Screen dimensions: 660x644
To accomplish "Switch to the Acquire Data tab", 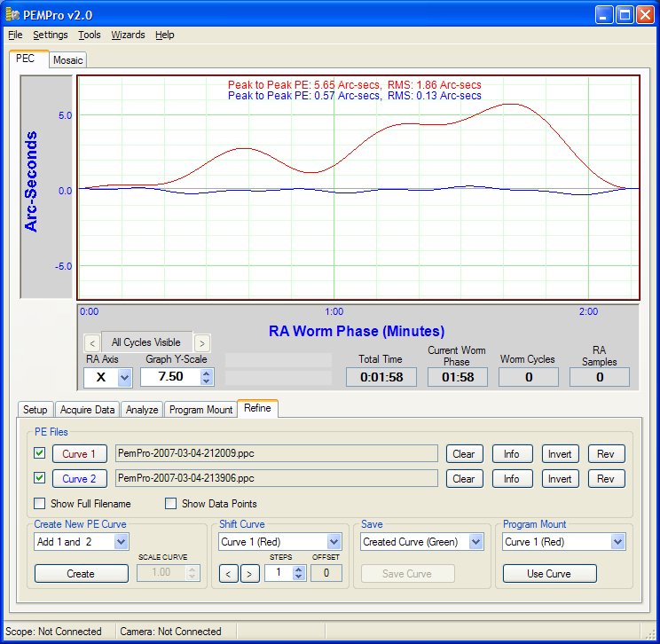I will pyautogui.click(x=87, y=410).
